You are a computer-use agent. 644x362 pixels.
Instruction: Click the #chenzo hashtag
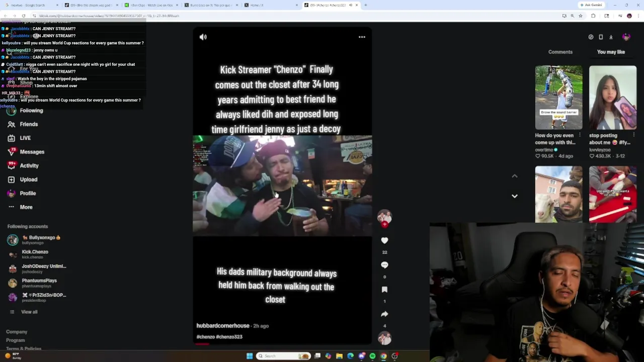(x=205, y=337)
